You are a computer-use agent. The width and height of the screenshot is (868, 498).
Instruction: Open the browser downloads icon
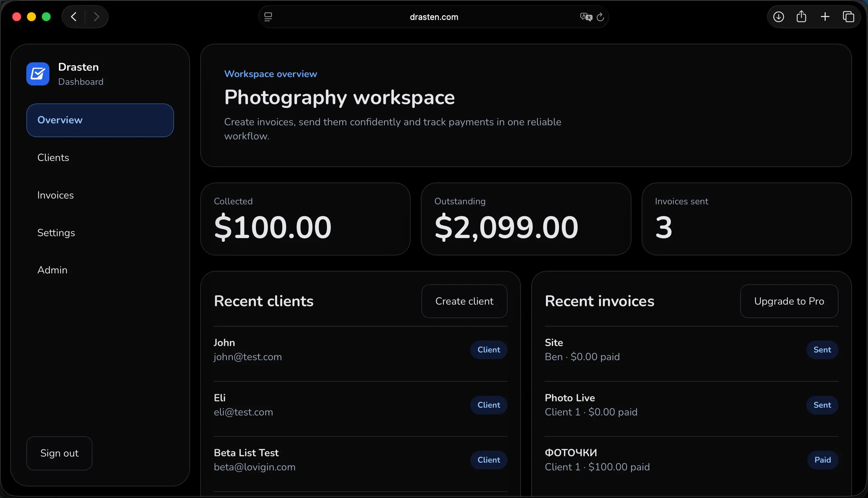coord(778,17)
